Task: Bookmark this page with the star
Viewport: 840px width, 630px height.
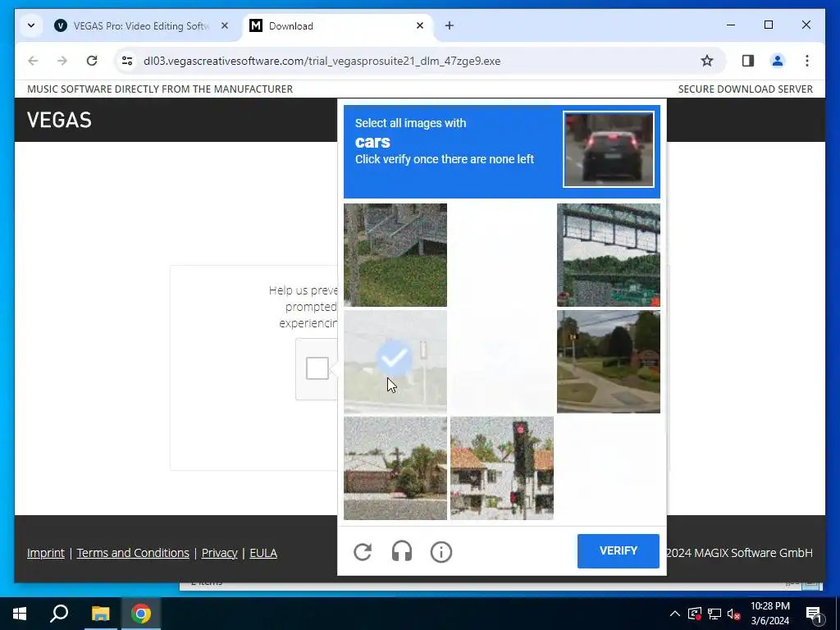Action: click(707, 61)
